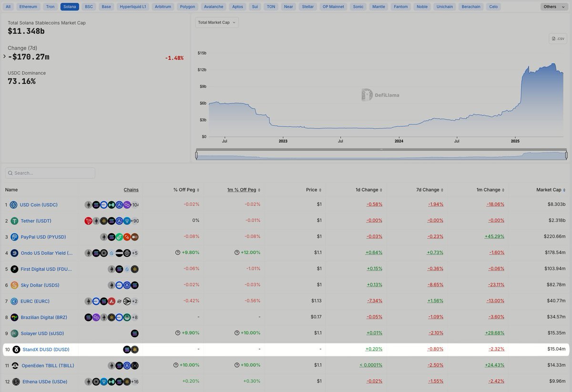Click the First Digital USD token logo
This screenshot has height=392, width=572.
tap(14, 269)
